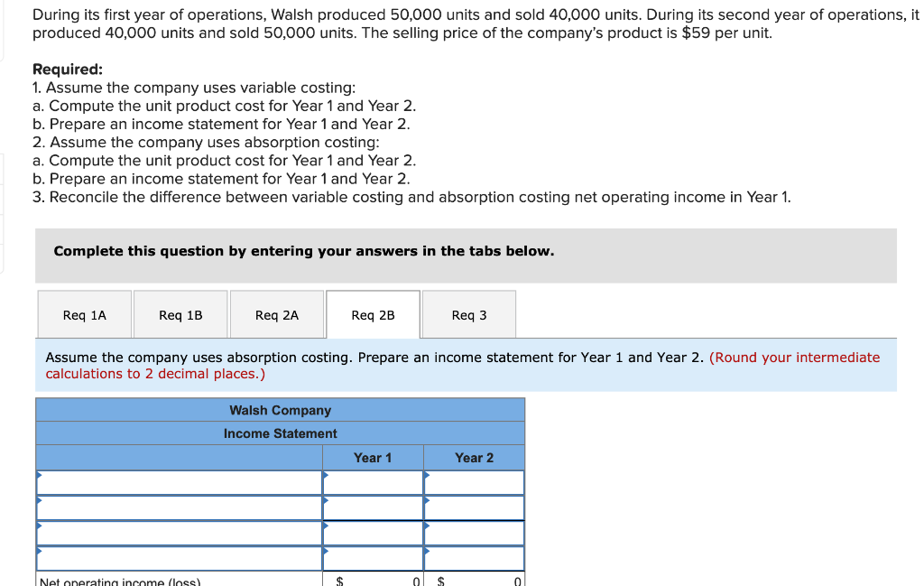View the Req 3 tab
Image resolution: width=924 pixels, height=586 pixels.
[x=468, y=314]
